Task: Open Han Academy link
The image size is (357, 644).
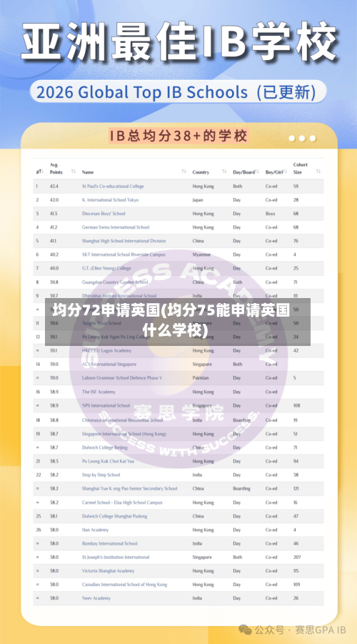Action: (95, 530)
